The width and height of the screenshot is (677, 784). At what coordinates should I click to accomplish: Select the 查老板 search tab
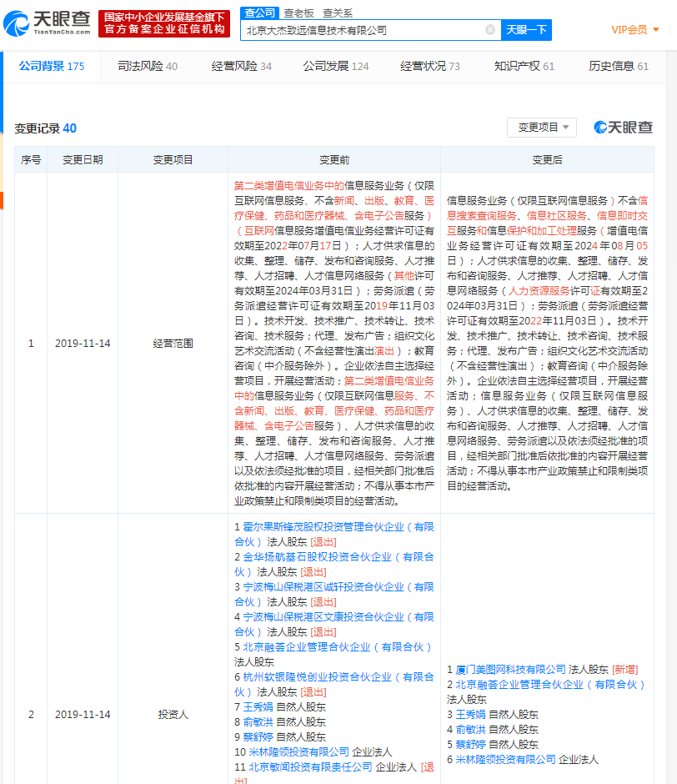(x=298, y=13)
